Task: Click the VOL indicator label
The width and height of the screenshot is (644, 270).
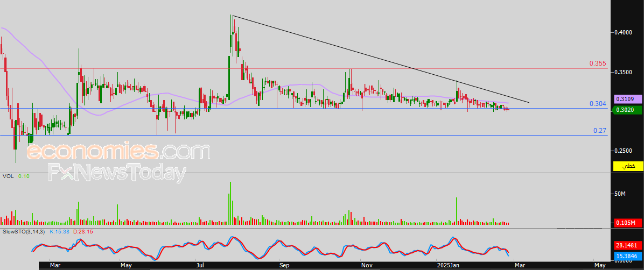Action: pos(8,176)
